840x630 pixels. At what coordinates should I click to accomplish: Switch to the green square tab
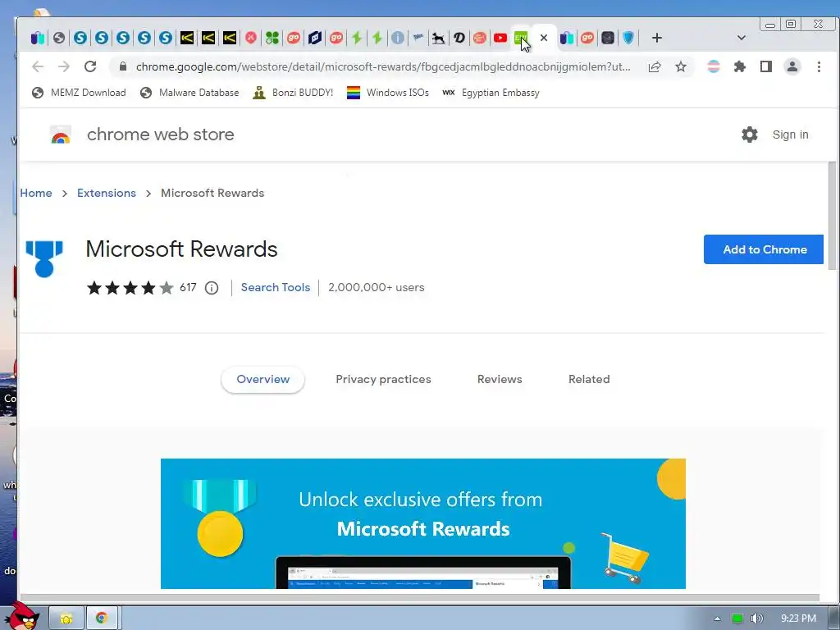521,38
